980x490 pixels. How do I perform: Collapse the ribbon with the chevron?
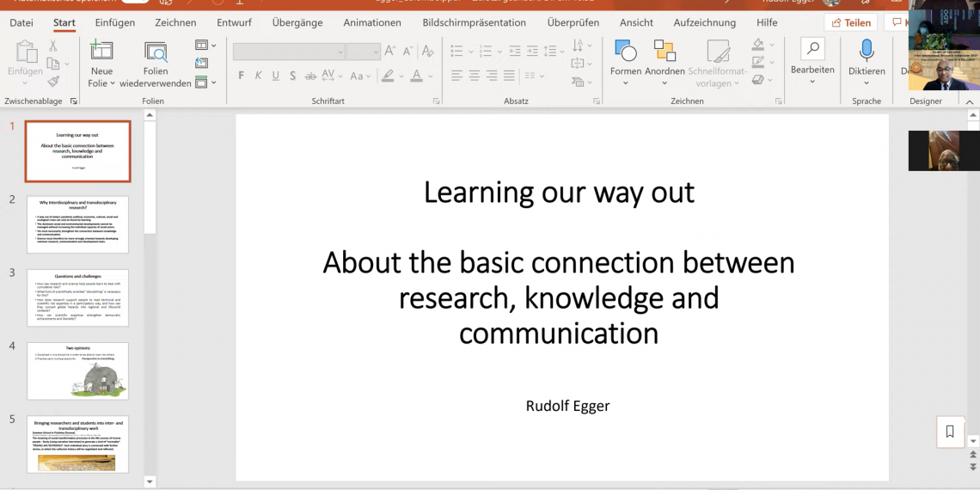[x=970, y=102]
